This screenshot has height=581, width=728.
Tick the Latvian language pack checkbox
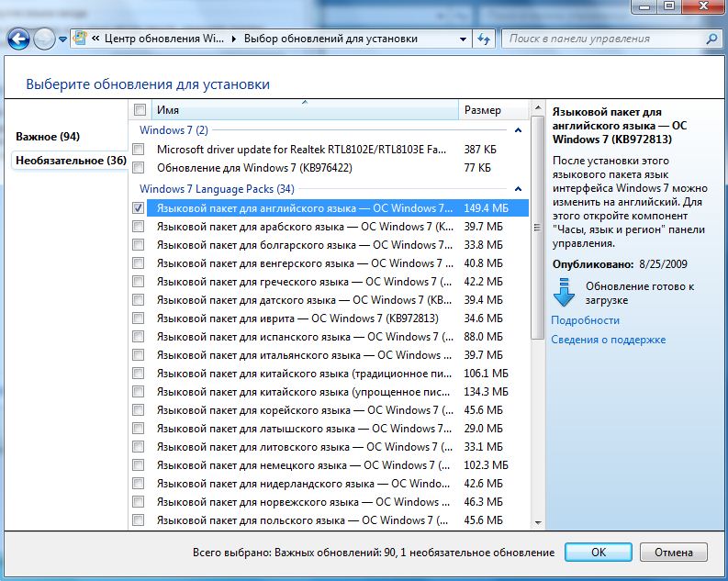[139, 429]
